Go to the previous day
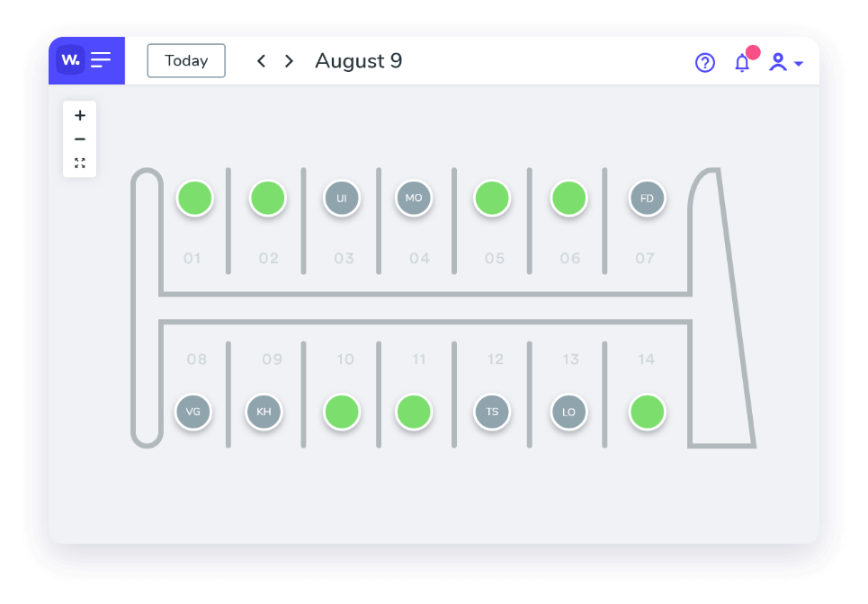Screen dimensions: 868x604 [261, 61]
